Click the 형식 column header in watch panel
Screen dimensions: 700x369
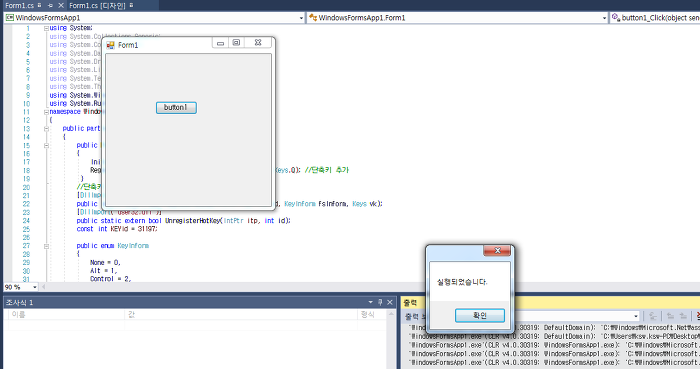(x=371, y=315)
